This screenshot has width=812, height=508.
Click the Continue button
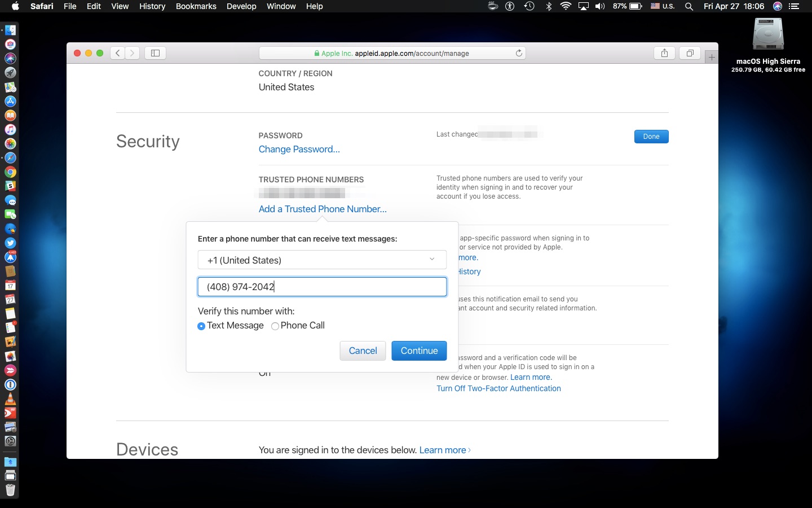click(419, 351)
